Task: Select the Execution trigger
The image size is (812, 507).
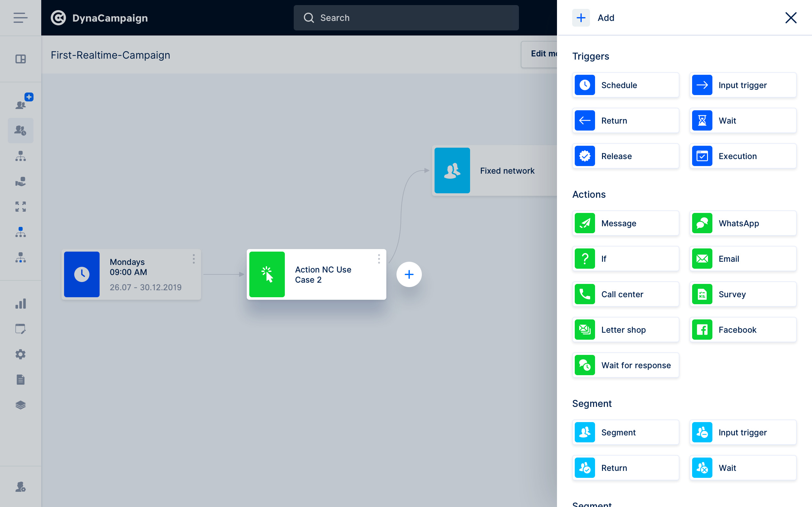Action: 743,156
